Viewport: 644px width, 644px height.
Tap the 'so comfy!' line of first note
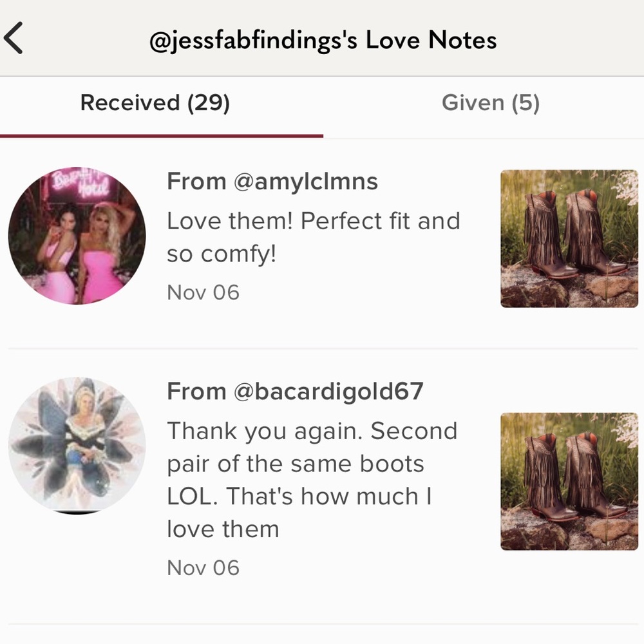pyautogui.click(x=222, y=254)
